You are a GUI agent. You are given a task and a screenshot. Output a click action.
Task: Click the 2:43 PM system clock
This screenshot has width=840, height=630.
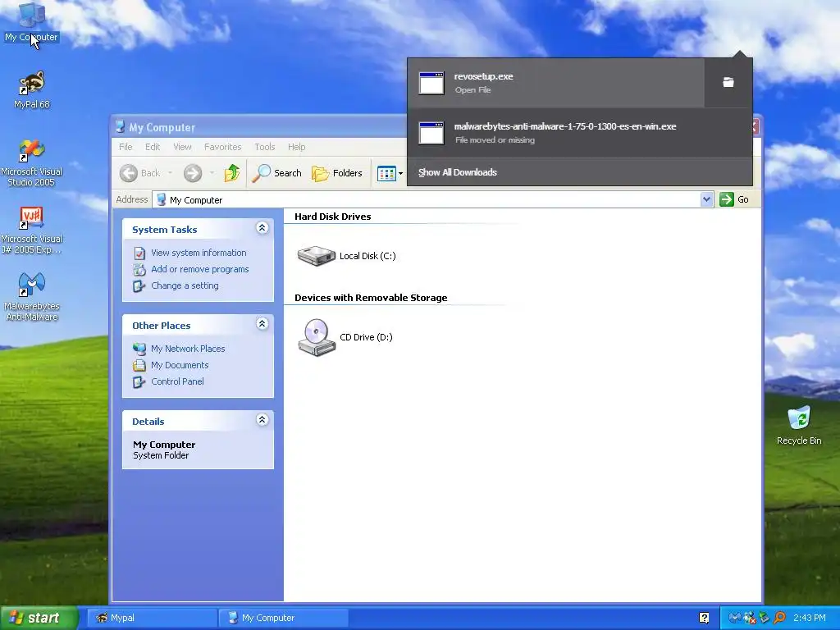[x=810, y=618]
